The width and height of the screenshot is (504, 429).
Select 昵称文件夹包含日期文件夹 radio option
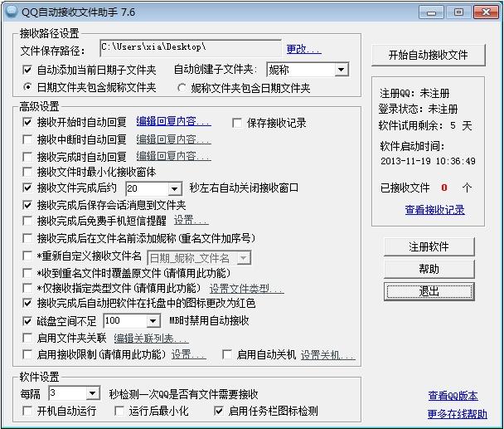(x=182, y=87)
